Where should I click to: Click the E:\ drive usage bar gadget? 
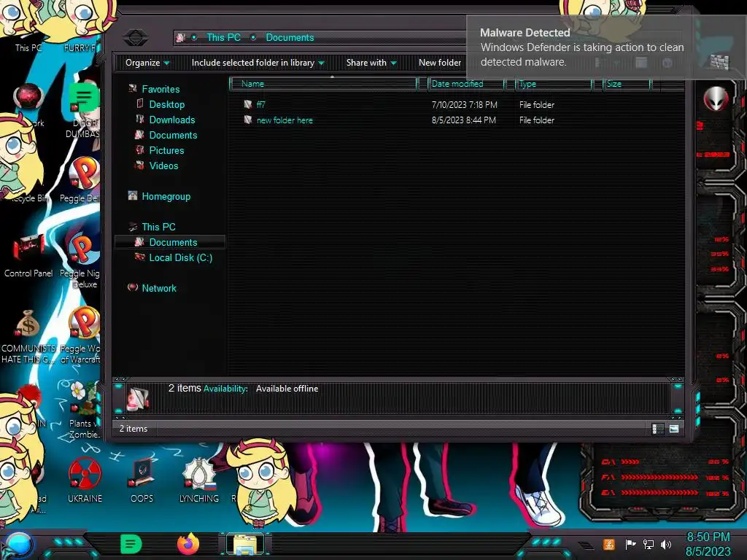(x=665, y=492)
